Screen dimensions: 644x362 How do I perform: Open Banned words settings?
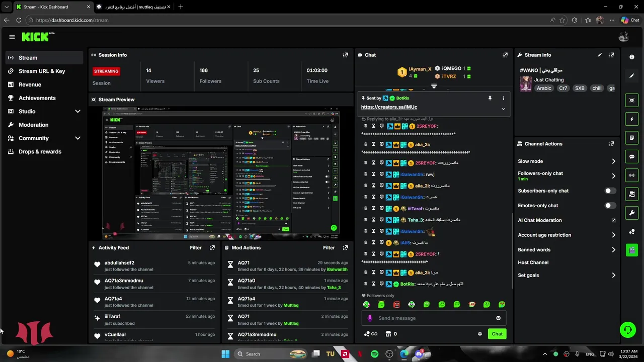point(567,249)
